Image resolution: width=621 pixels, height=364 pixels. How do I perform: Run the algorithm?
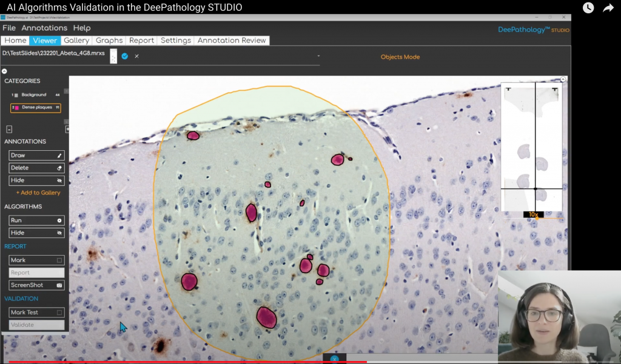[36, 220]
